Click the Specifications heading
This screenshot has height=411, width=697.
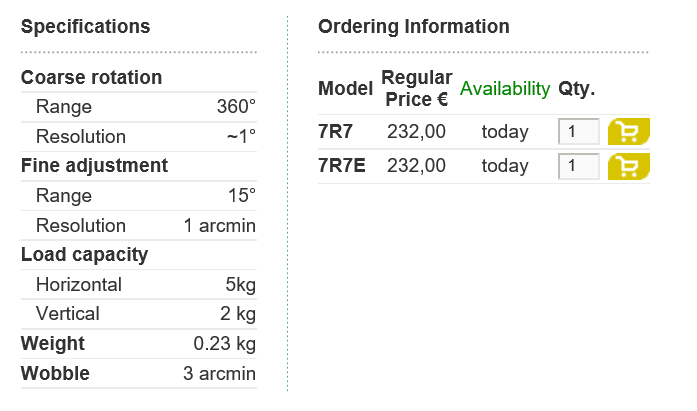click(x=85, y=27)
